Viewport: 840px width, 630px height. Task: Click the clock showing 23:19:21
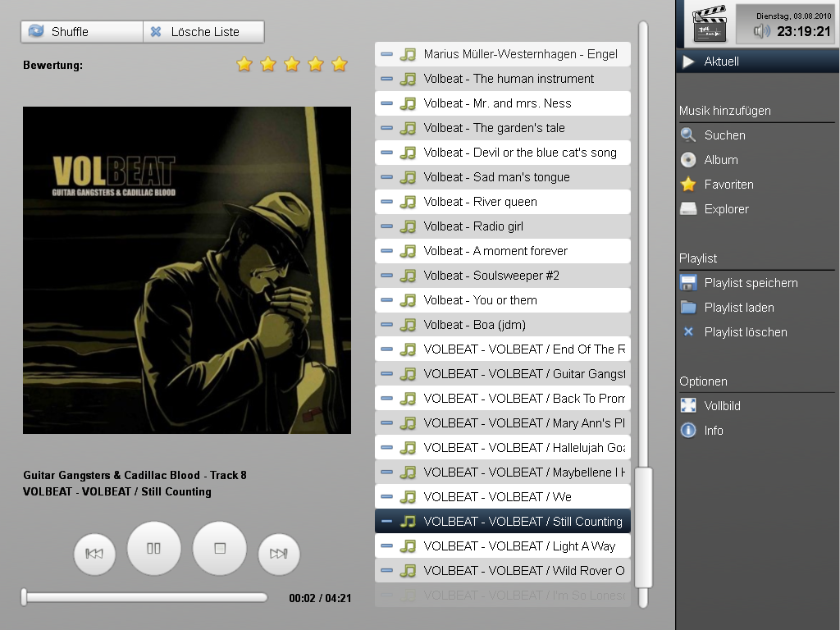pos(804,32)
